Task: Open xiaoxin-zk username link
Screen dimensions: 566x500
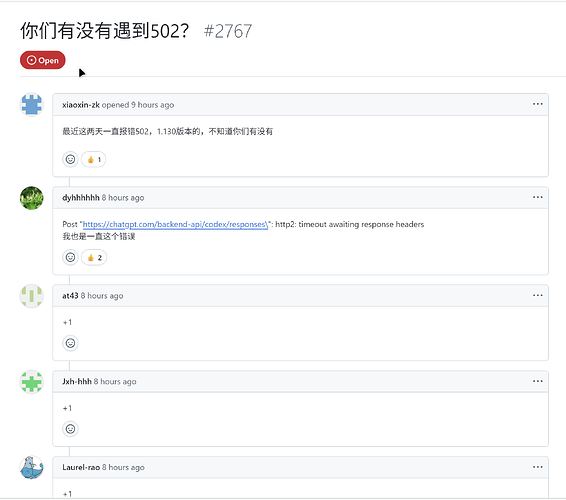Action: point(81,105)
